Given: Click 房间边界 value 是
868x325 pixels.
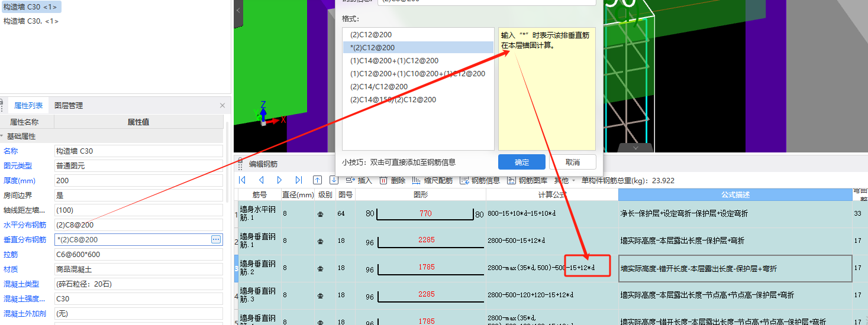Looking at the screenshot, I should tap(138, 196).
